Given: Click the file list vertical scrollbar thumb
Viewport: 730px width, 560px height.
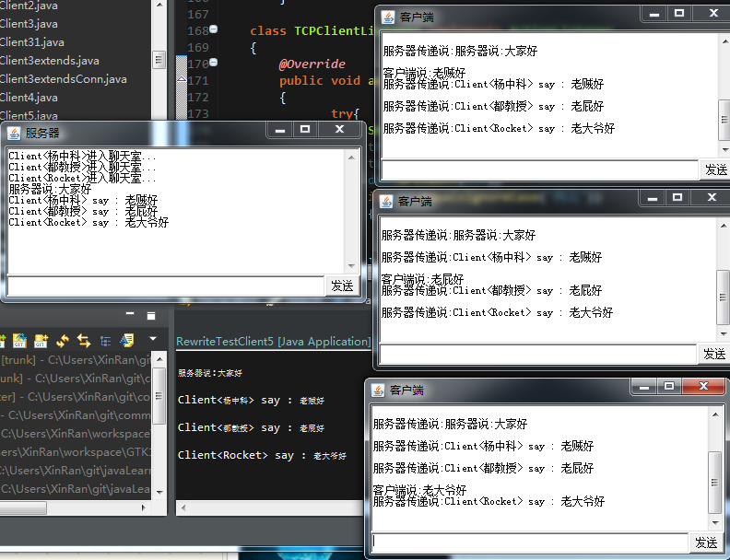Looking at the screenshot, I should (159, 61).
